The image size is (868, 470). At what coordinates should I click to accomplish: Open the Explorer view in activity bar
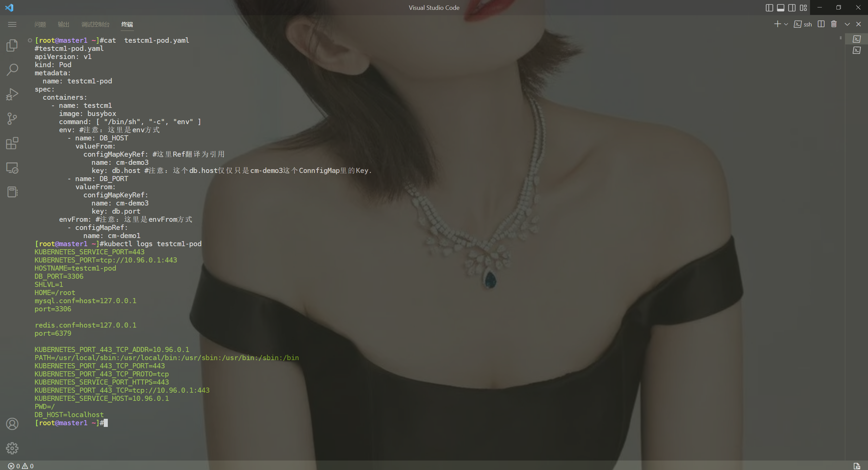(x=12, y=45)
